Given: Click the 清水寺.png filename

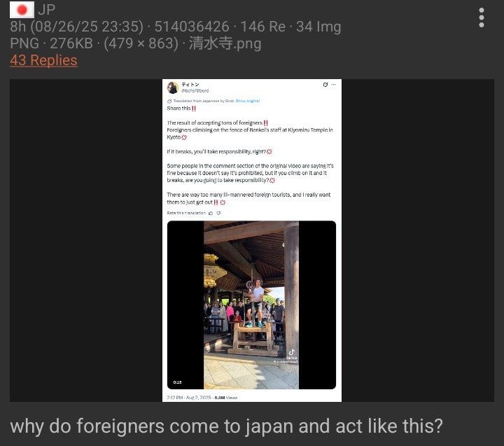Looking at the screenshot, I should coord(225,43).
